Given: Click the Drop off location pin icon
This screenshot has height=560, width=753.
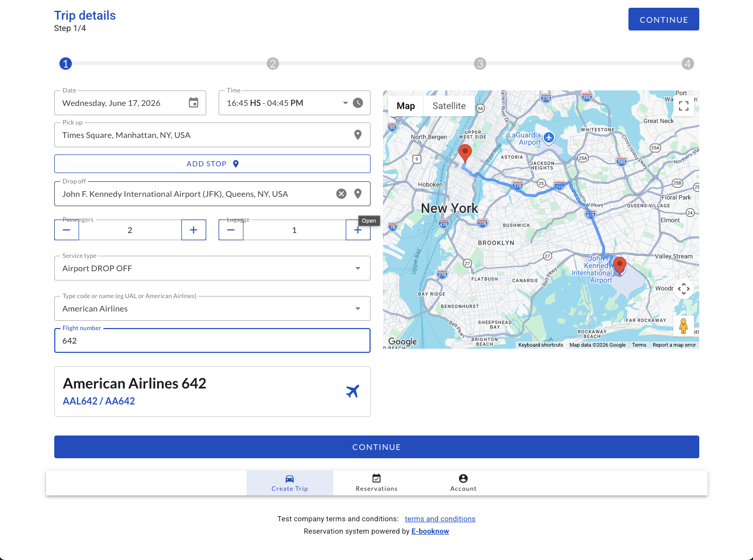Looking at the screenshot, I should (x=358, y=194).
